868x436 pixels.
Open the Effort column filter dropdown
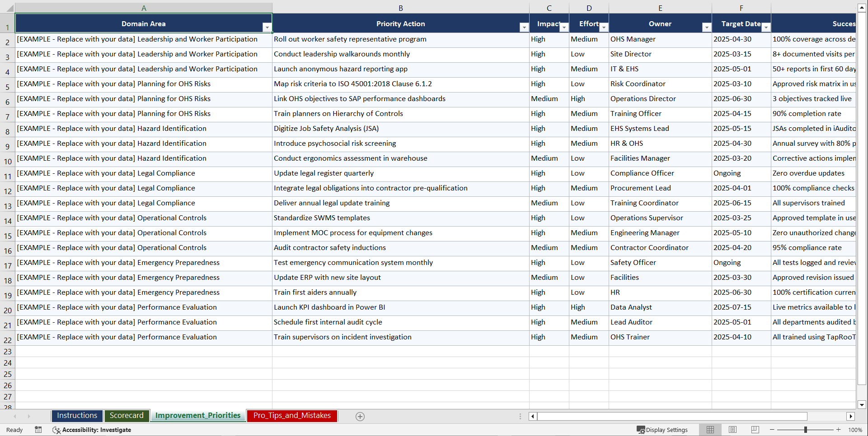(x=604, y=27)
